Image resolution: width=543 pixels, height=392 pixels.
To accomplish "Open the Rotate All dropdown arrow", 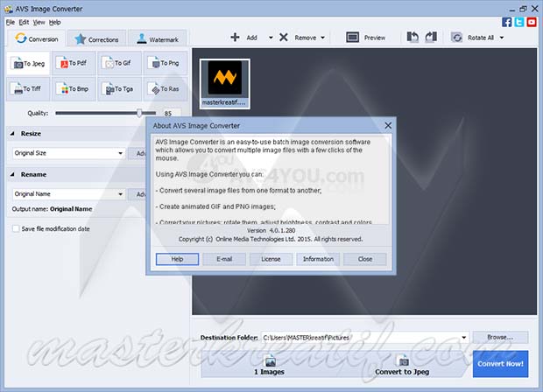I will tap(502, 38).
